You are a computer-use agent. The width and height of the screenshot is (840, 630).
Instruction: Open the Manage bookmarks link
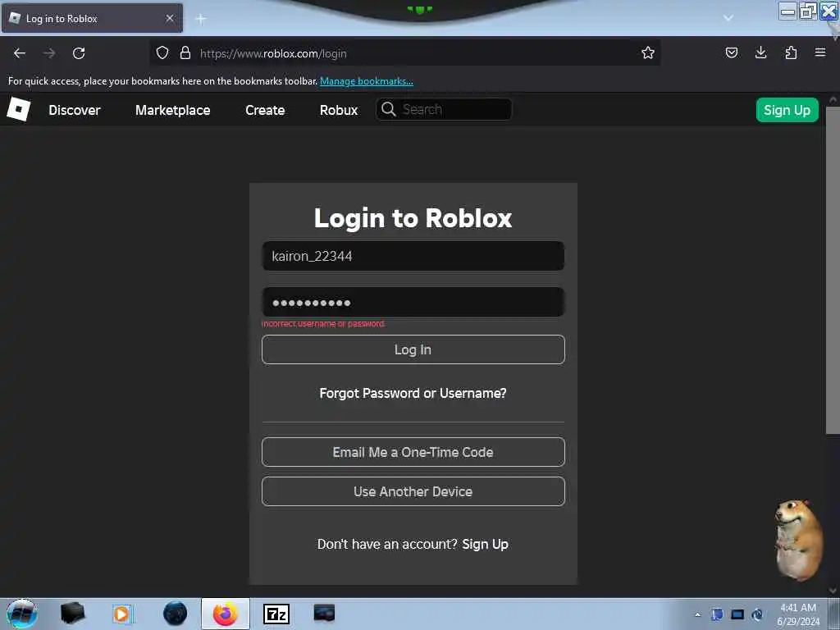click(x=367, y=81)
